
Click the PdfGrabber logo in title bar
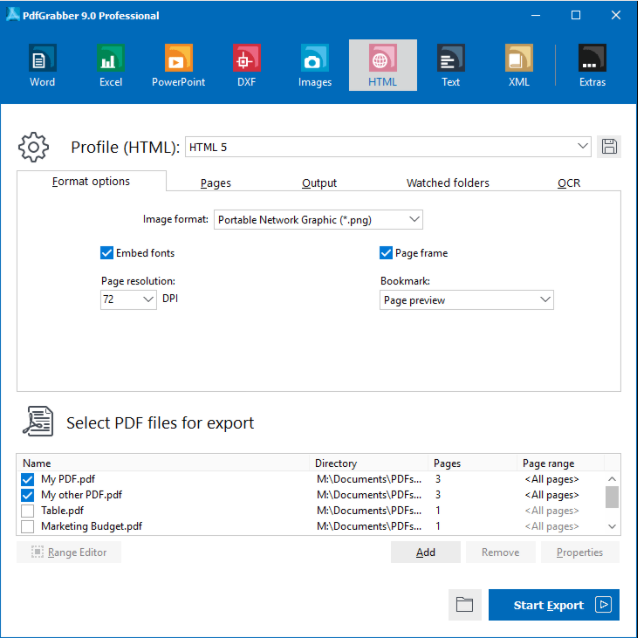point(13,15)
